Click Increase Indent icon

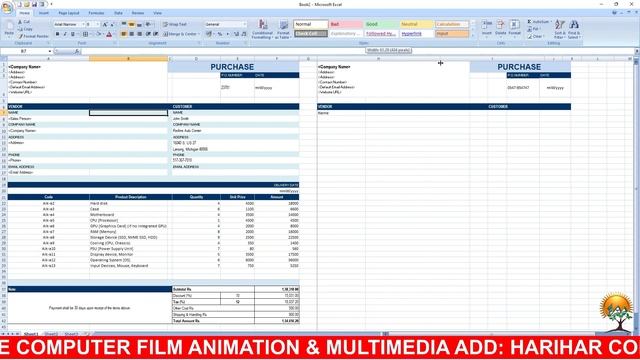(156, 34)
